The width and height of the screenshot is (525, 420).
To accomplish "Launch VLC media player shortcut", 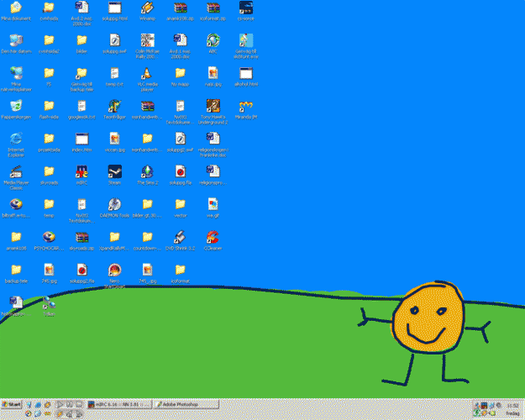I will [x=147, y=73].
